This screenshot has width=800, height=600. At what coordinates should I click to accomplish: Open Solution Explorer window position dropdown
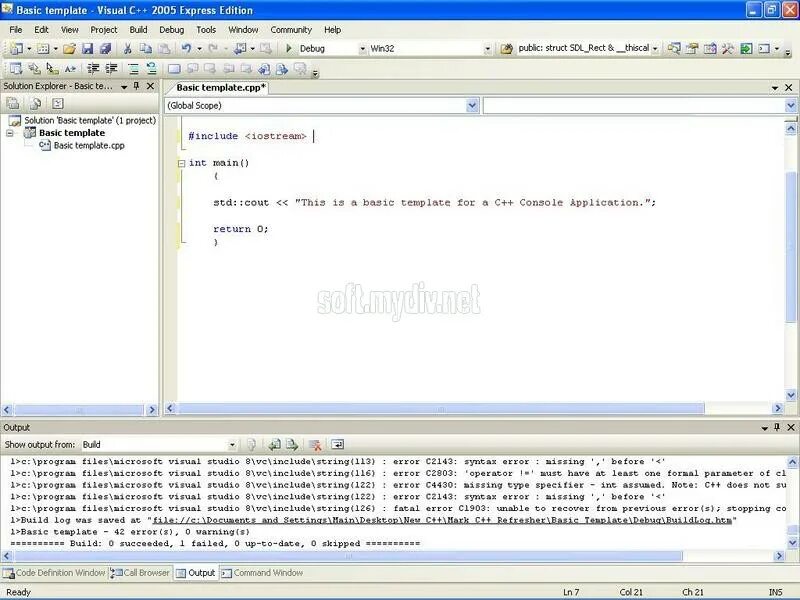(x=123, y=87)
